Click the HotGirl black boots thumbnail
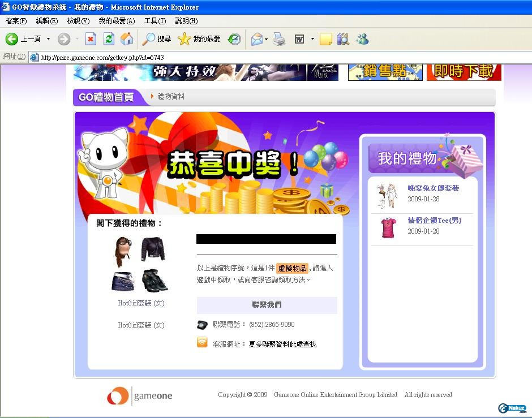 coord(155,281)
